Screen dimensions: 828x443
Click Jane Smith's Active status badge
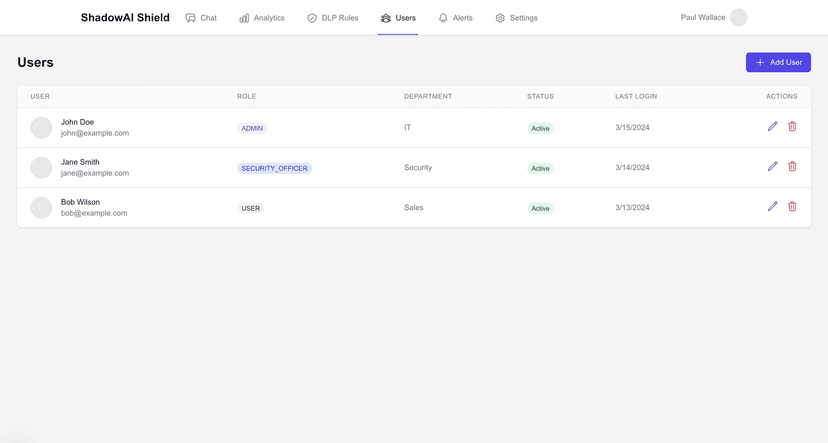(x=540, y=168)
